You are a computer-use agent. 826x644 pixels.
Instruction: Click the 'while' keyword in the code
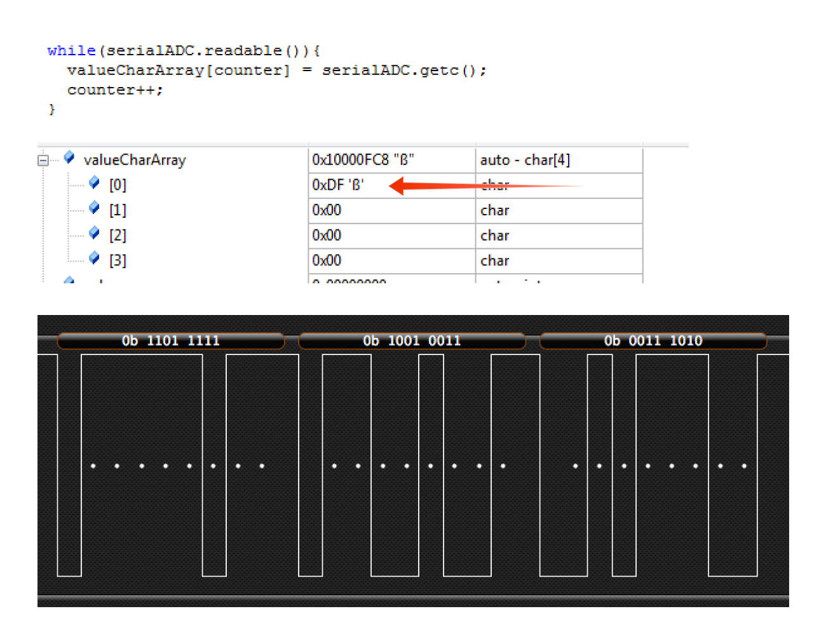point(71,51)
